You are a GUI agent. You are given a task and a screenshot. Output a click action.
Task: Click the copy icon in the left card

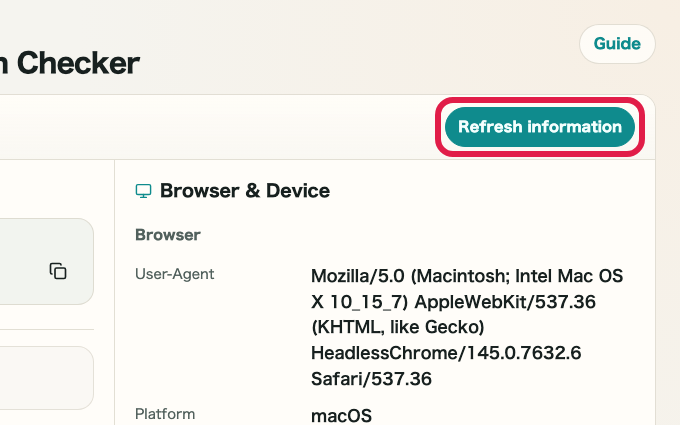[58, 271]
